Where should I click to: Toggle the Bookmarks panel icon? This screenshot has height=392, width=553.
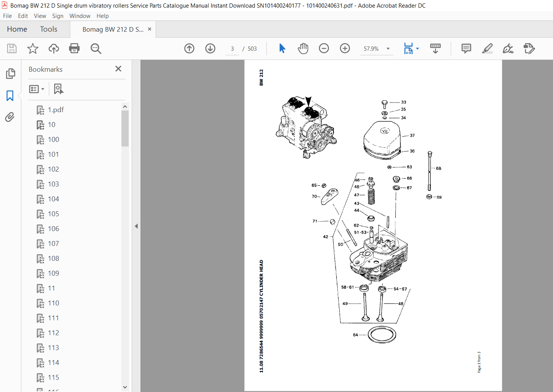pyautogui.click(x=10, y=95)
